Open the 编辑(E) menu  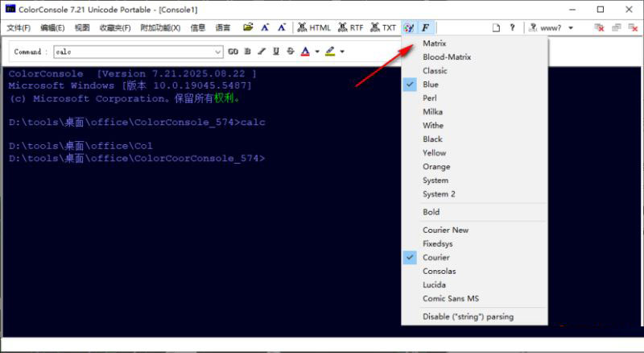(52, 28)
